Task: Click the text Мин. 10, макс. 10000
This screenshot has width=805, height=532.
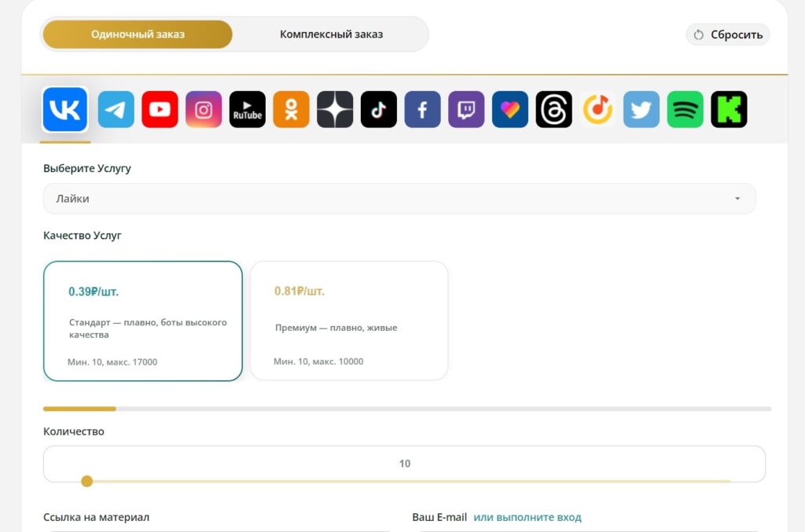Action: [318, 361]
